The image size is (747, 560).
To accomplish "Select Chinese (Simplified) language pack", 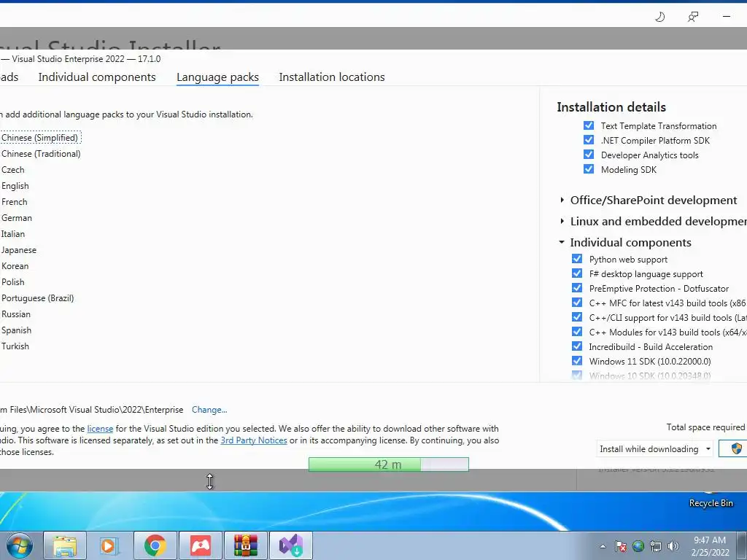I will pyautogui.click(x=39, y=138).
